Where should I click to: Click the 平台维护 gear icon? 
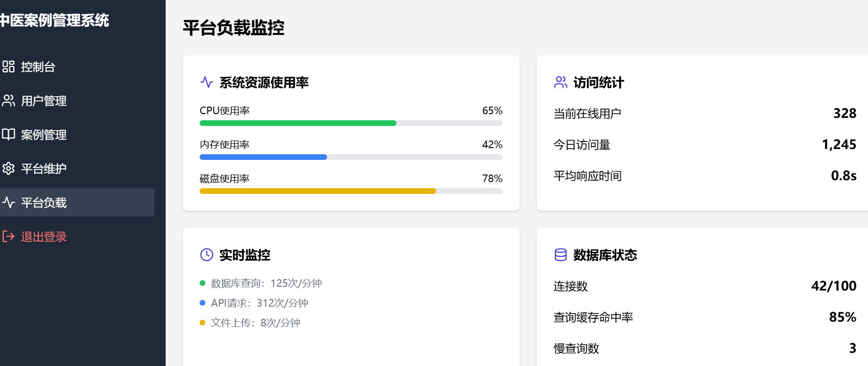point(8,168)
